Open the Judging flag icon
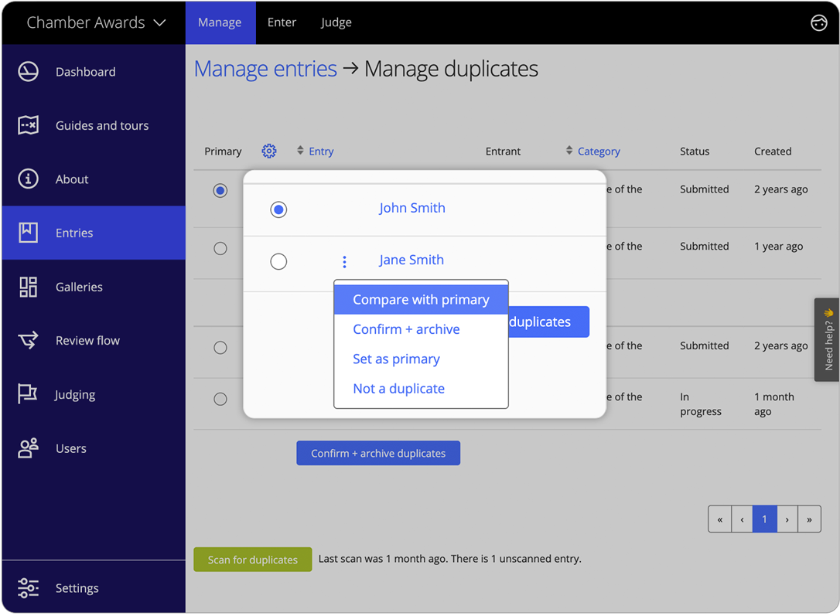Viewport: 840px width, 616px height. (x=29, y=394)
